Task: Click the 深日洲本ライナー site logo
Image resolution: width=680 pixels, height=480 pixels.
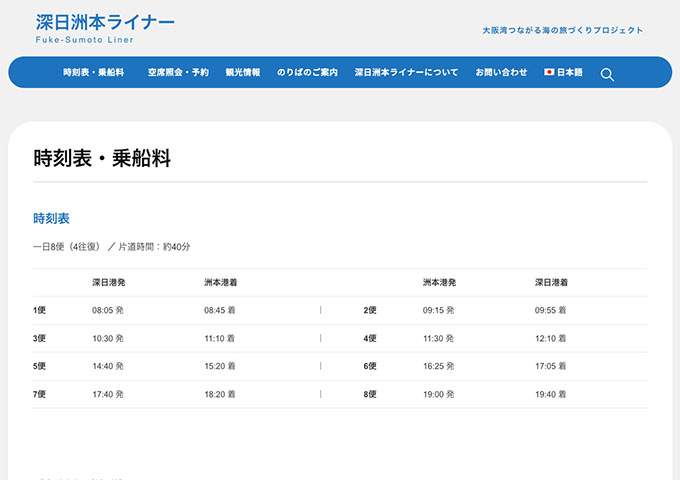Action: 105,22
